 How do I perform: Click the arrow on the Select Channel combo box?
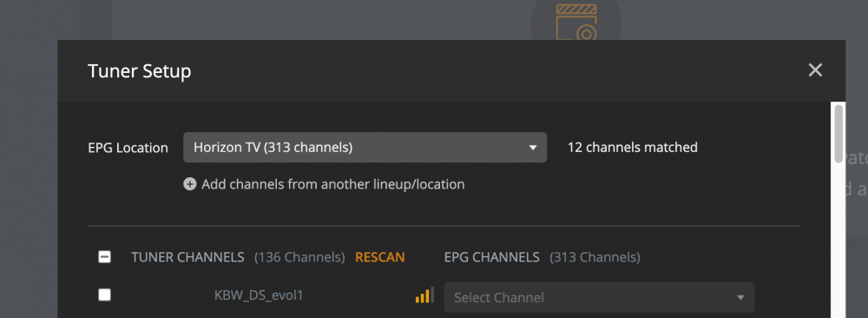740,298
